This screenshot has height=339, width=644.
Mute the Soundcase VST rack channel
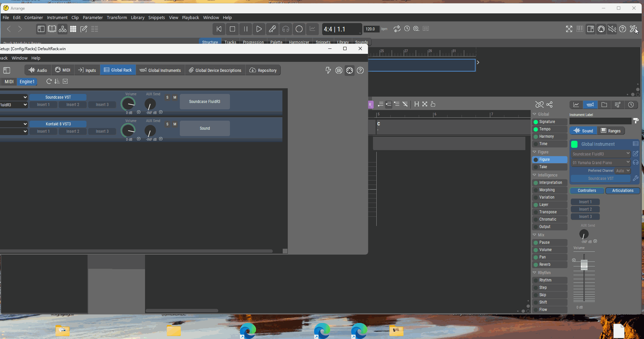tap(175, 98)
